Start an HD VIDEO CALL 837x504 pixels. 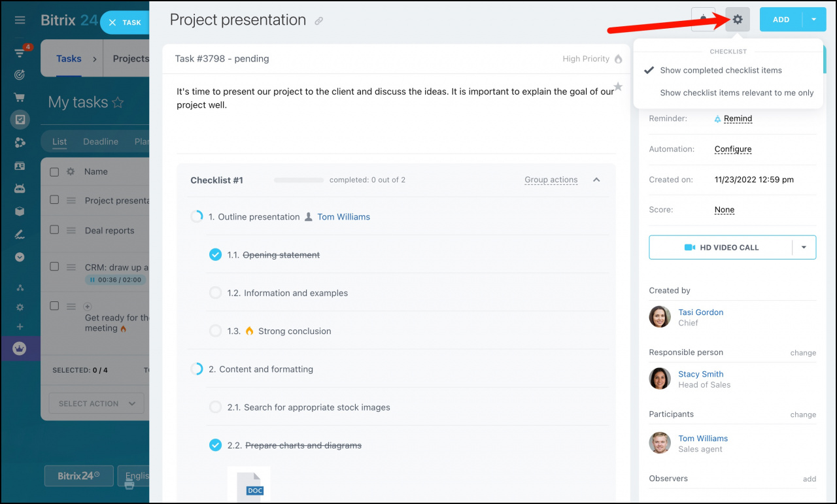(x=721, y=248)
